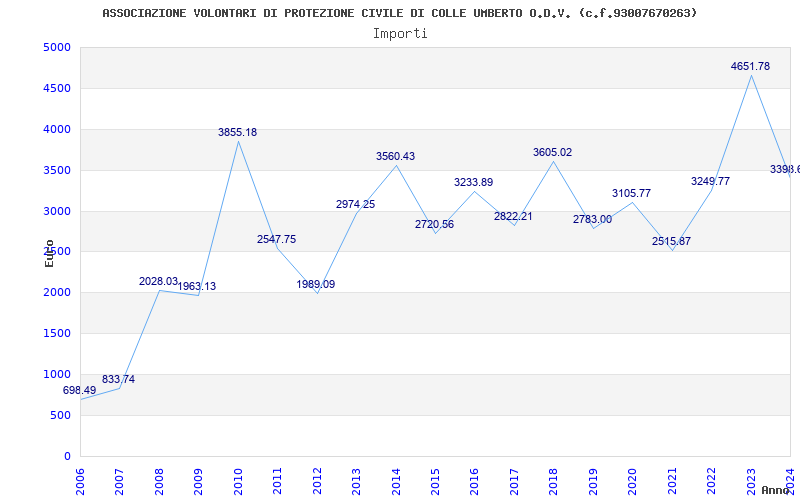
Task: Click the 1989.09 data label
Action: click(x=316, y=284)
